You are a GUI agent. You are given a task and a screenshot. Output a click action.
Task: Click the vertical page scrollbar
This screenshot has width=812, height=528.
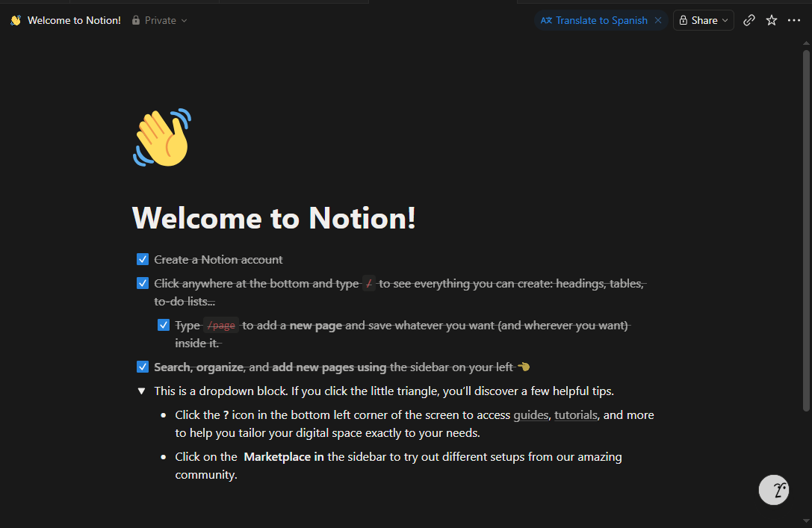(x=806, y=230)
